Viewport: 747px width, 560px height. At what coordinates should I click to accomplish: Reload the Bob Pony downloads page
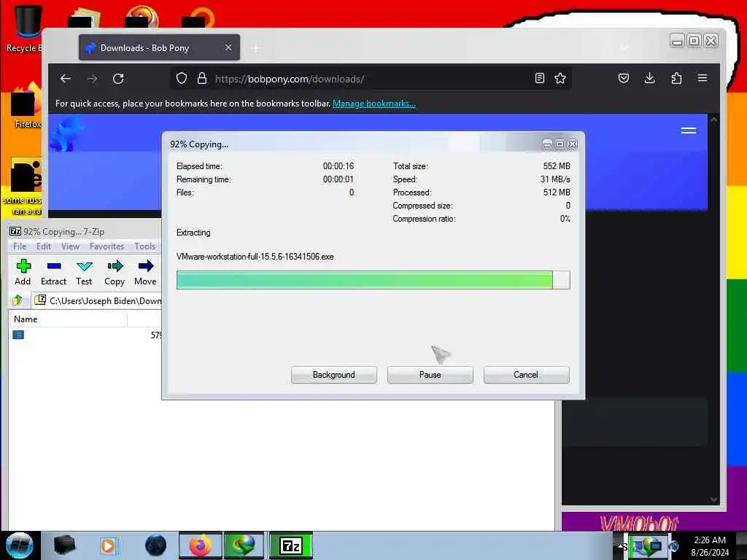point(118,79)
